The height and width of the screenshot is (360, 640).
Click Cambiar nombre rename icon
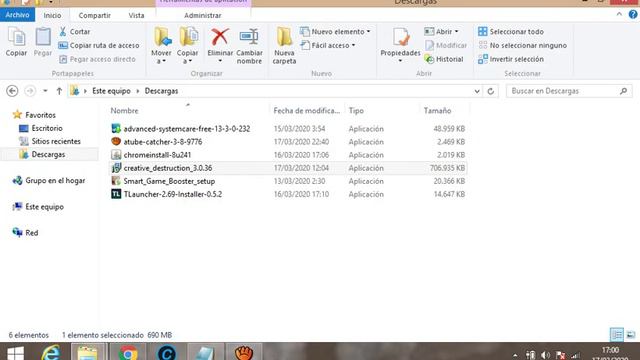[249, 37]
